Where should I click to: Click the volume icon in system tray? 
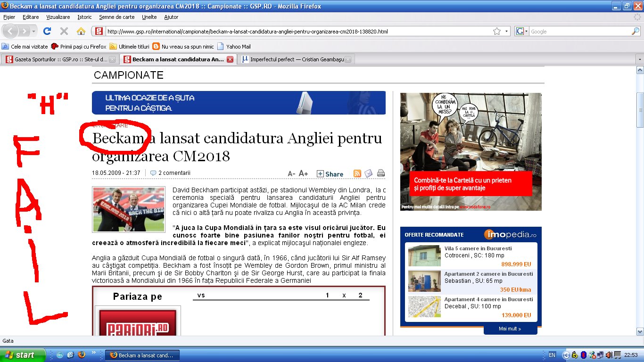coord(609,355)
